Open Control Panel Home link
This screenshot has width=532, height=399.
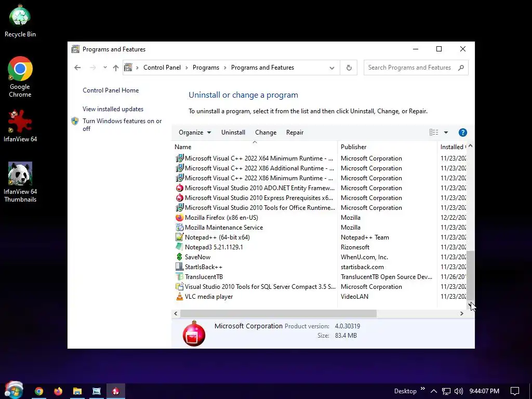coord(111,90)
